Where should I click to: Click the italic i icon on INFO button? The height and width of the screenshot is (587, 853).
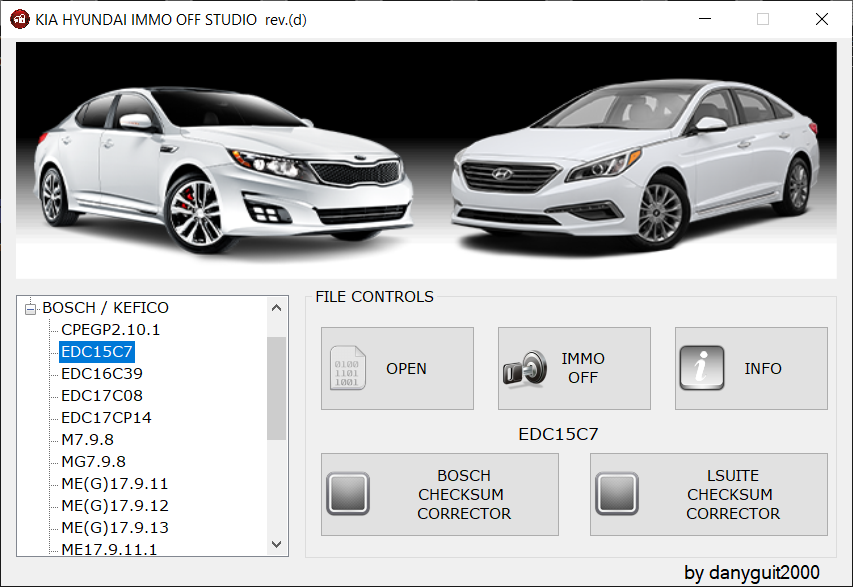point(702,368)
